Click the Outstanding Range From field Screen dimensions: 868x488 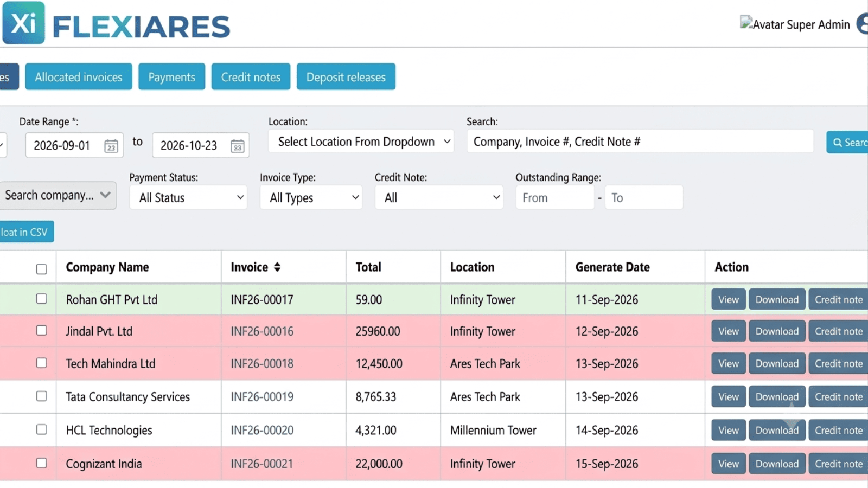click(555, 197)
